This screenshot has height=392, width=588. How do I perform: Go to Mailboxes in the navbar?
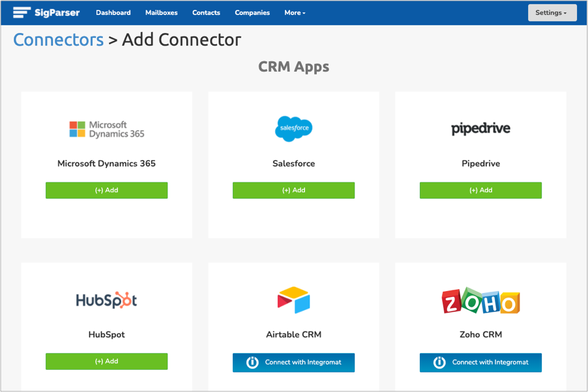tap(162, 12)
